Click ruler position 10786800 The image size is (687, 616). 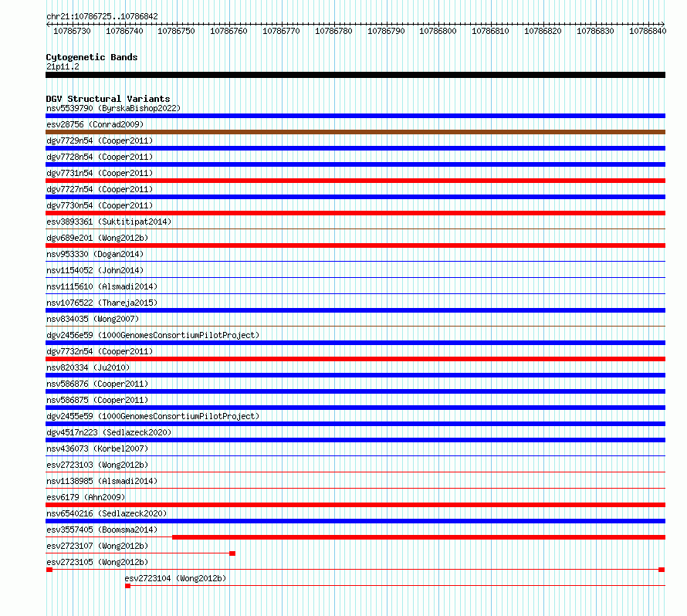[x=438, y=31]
